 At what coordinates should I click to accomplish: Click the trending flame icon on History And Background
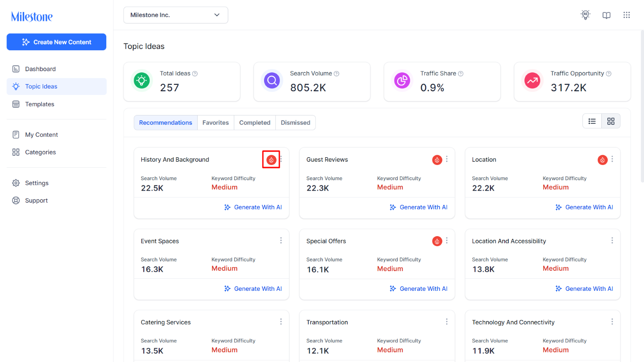pos(271,160)
